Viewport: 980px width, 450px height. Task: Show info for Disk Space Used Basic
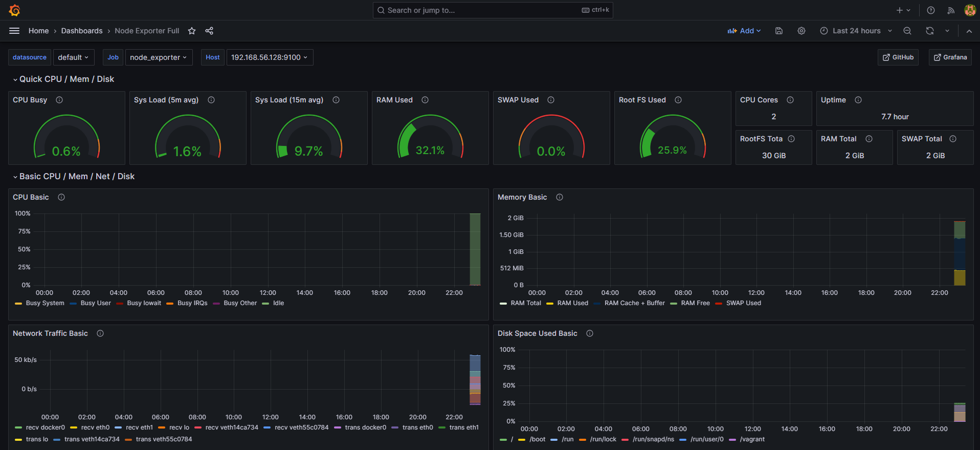click(590, 333)
